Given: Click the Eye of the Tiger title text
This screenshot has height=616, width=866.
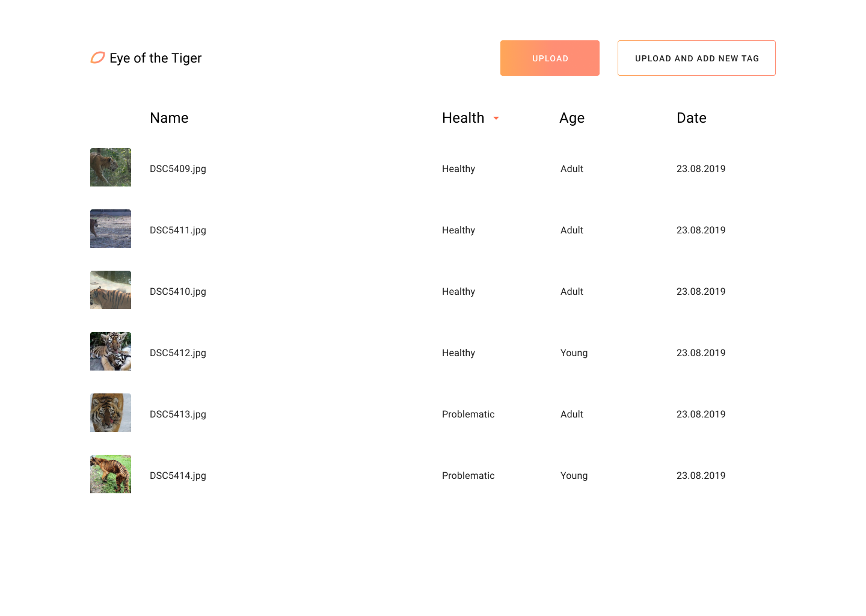Looking at the screenshot, I should (x=155, y=58).
